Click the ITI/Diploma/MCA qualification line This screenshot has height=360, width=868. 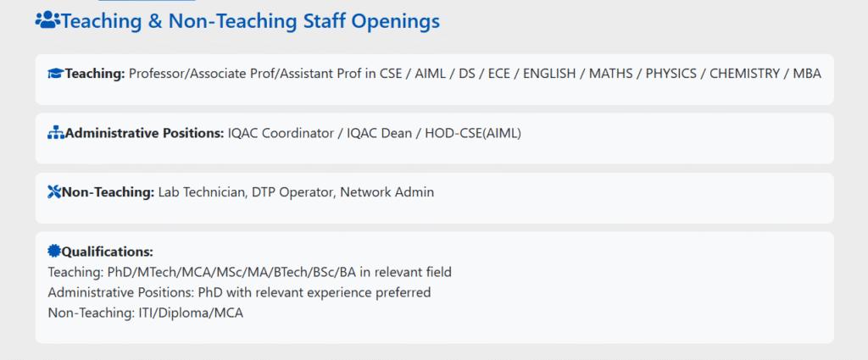tap(147, 313)
